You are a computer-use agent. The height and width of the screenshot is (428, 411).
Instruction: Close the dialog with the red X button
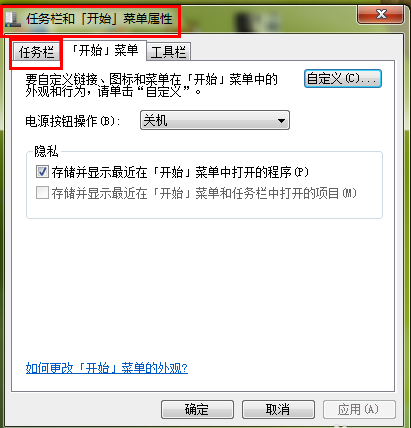381,14
